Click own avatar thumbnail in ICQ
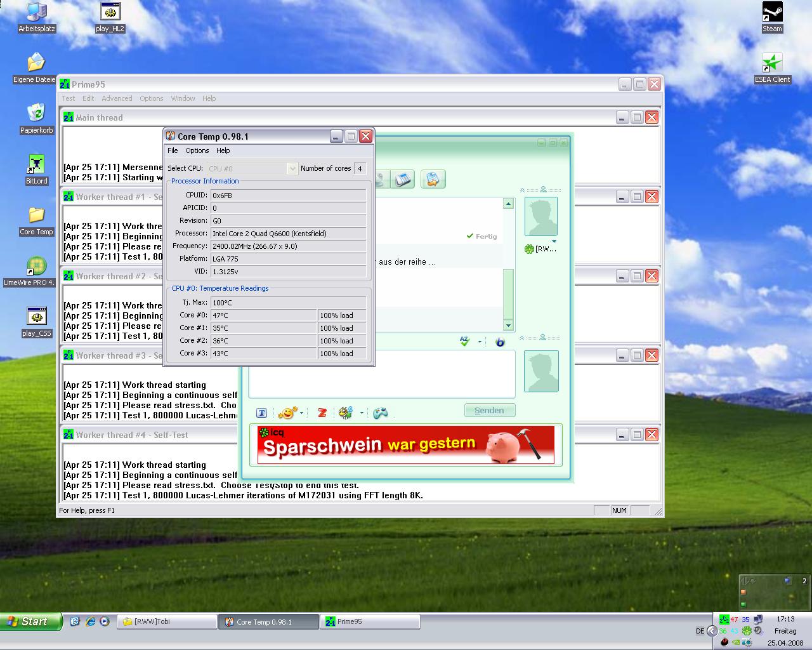Image resolution: width=812 pixels, height=650 pixels. pos(541,371)
